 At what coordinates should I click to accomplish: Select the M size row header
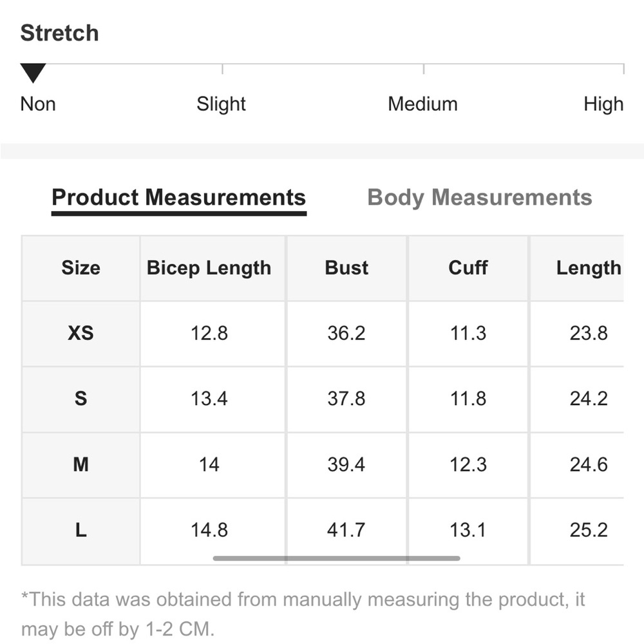tap(81, 465)
